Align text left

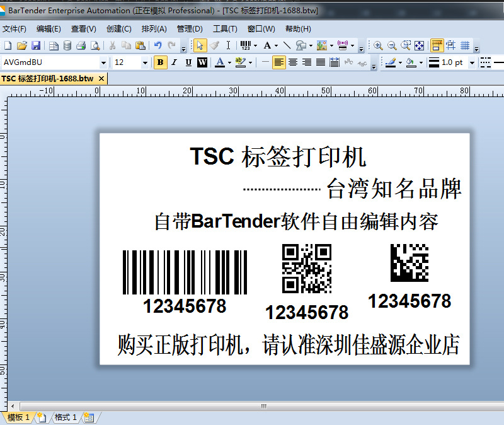coord(278,62)
